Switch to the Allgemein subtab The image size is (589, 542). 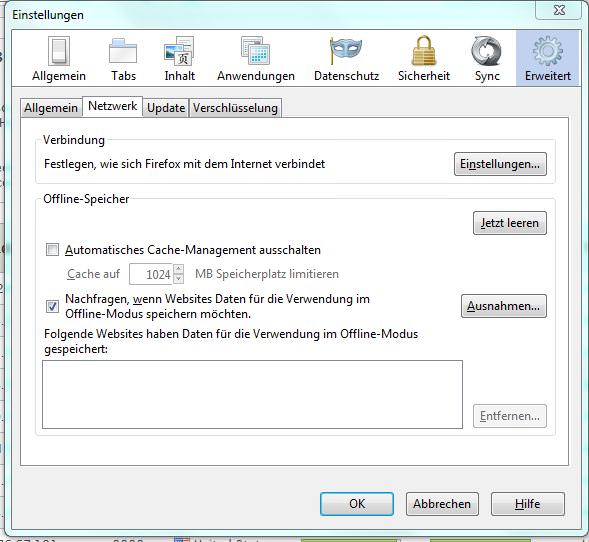51,108
